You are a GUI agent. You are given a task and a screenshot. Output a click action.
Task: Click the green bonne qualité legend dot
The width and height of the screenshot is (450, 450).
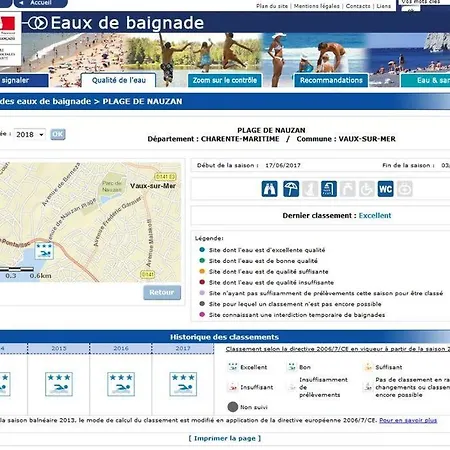coord(202,260)
